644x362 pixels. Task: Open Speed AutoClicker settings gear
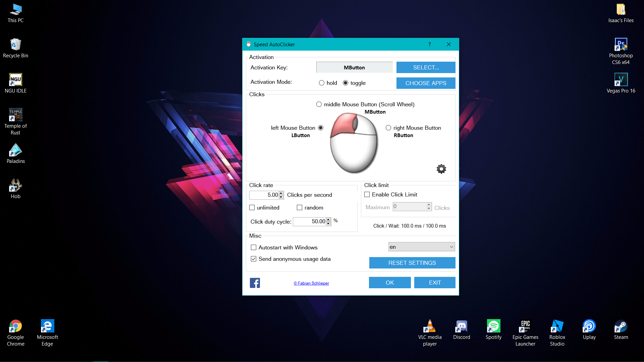[x=441, y=169]
